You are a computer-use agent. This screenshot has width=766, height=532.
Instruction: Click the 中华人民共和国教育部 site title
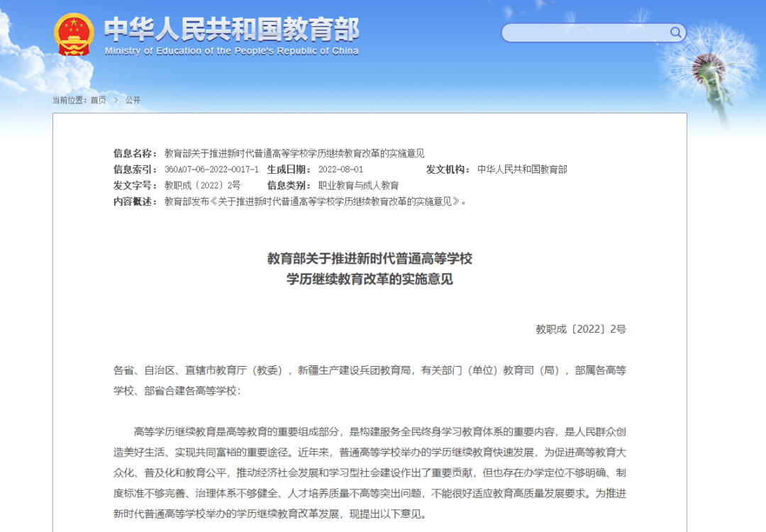click(231, 30)
